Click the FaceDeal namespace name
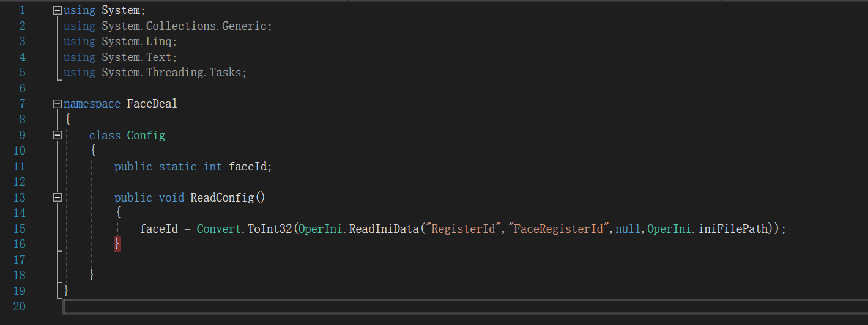 coord(152,104)
